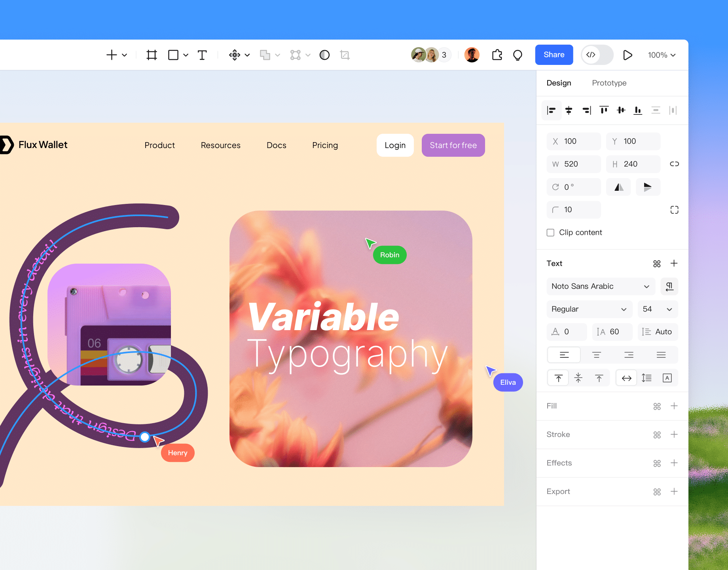The height and width of the screenshot is (570, 728).
Task: Click the mask half-circle icon
Action: point(324,55)
